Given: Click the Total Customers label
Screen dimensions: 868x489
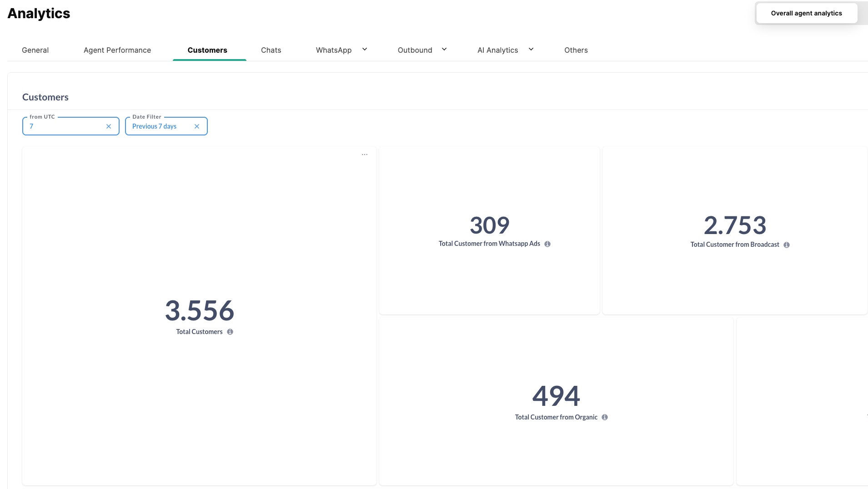Looking at the screenshot, I should click(199, 332).
